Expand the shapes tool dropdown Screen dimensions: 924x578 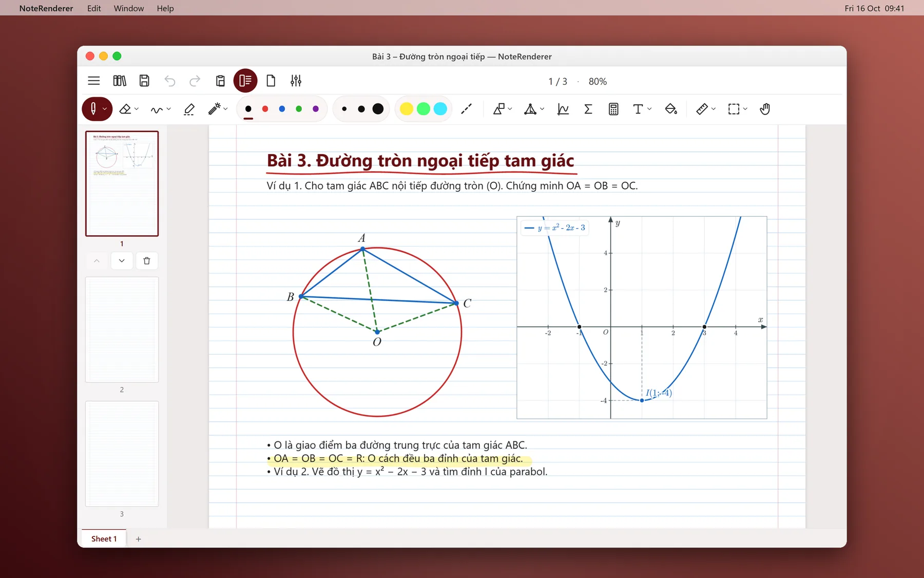click(510, 109)
